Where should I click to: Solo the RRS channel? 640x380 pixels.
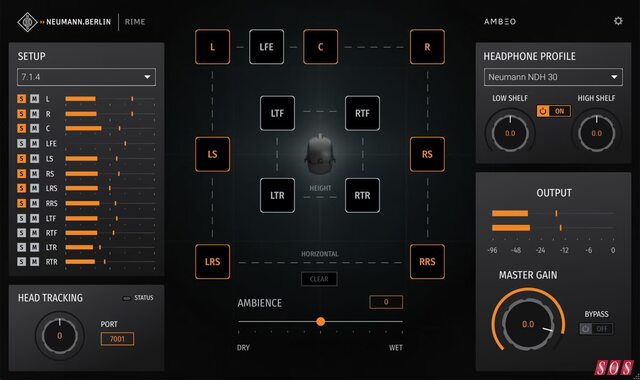click(22, 203)
